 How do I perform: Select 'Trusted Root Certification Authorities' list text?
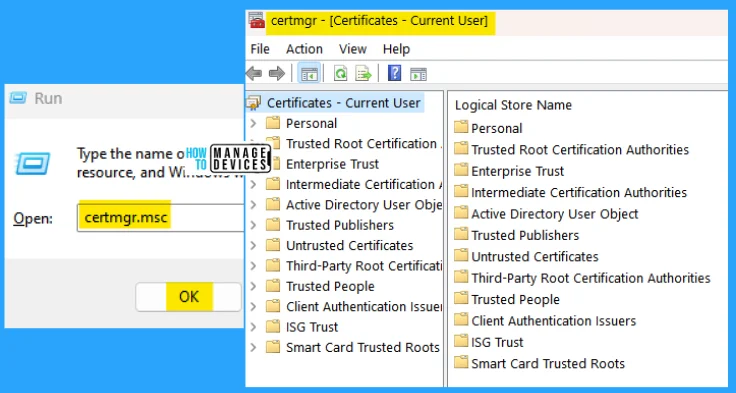580,150
